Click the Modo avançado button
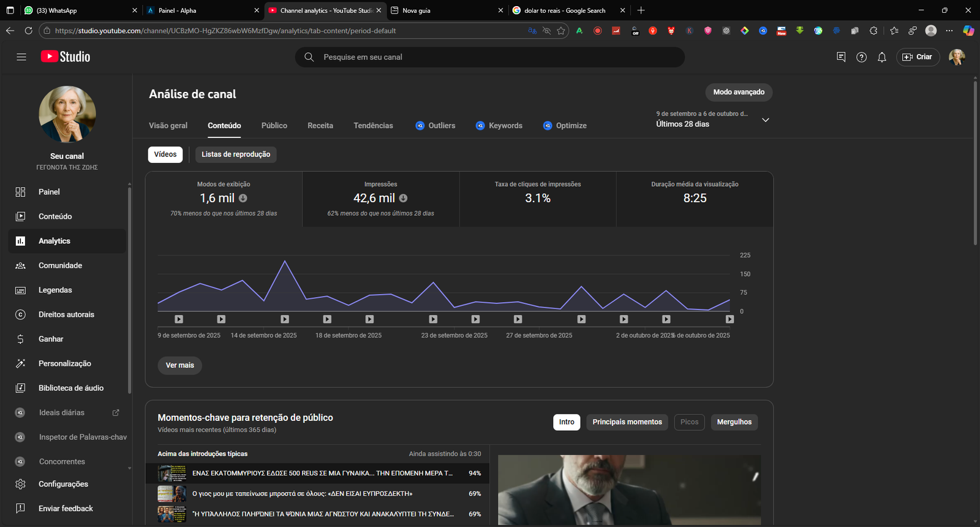The height and width of the screenshot is (527, 980). pos(739,93)
